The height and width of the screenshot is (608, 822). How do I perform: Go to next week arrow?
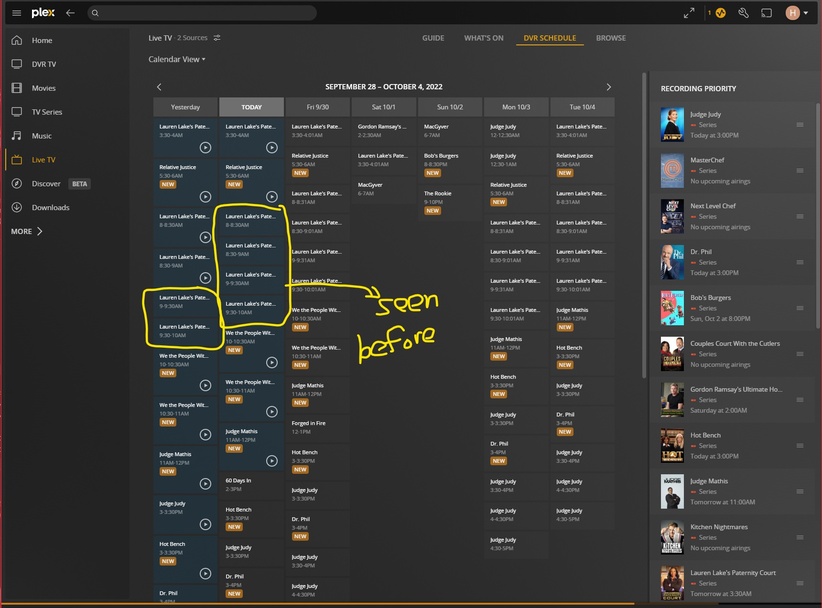coord(609,87)
